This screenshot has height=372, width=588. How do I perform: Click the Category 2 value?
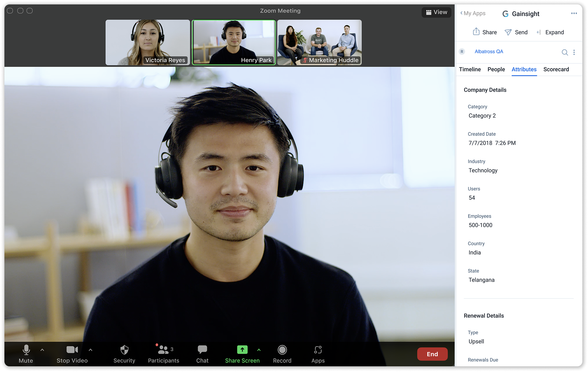click(482, 116)
